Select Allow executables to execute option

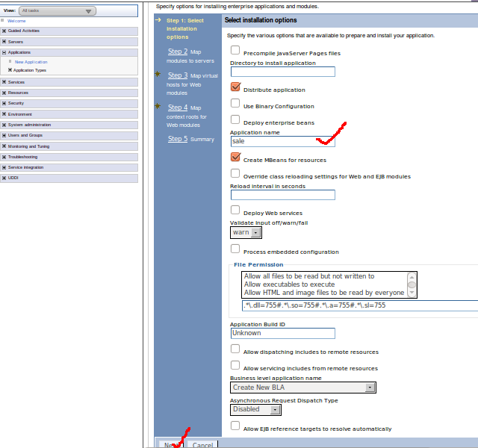pyautogui.click(x=289, y=284)
